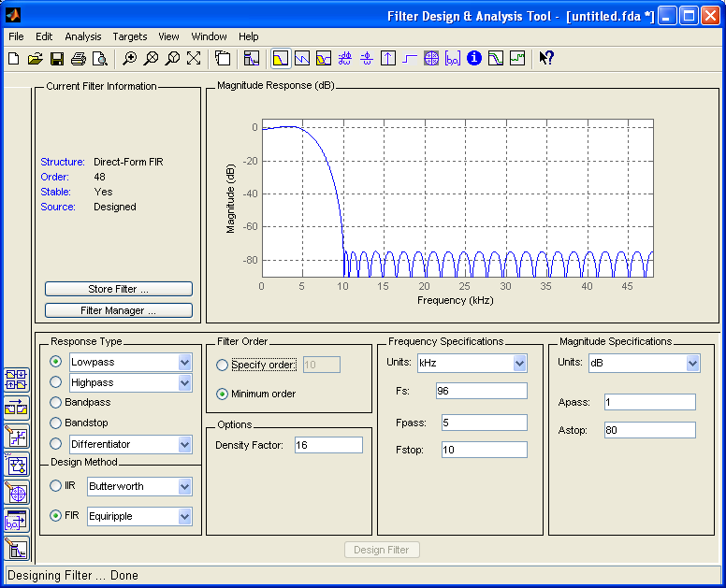Show the Group Delay Response icon

[345, 58]
